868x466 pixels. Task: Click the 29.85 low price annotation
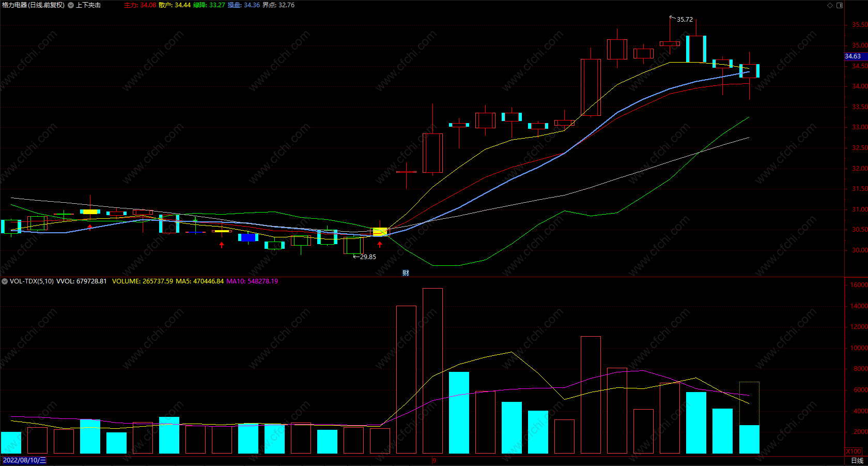click(x=368, y=257)
